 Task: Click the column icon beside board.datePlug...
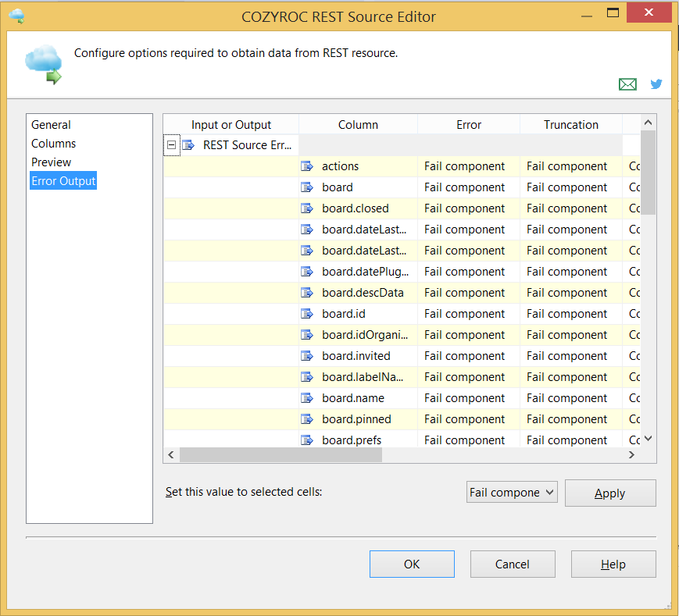pyautogui.click(x=307, y=272)
